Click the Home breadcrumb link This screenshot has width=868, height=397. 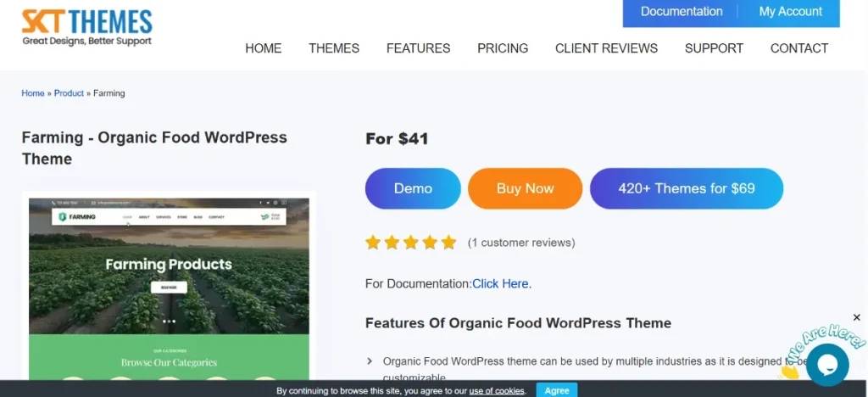pyautogui.click(x=33, y=93)
